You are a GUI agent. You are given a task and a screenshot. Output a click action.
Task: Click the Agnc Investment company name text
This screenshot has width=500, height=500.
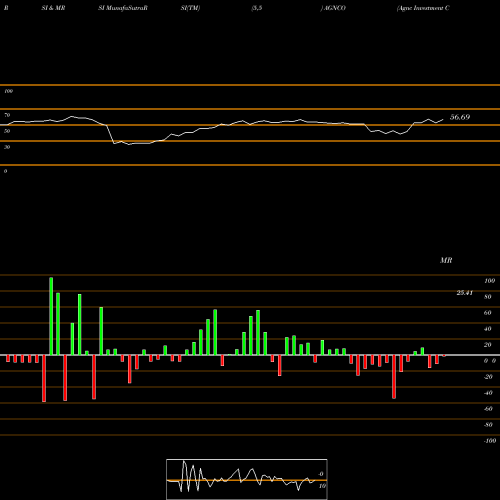click(x=423, y=8)
